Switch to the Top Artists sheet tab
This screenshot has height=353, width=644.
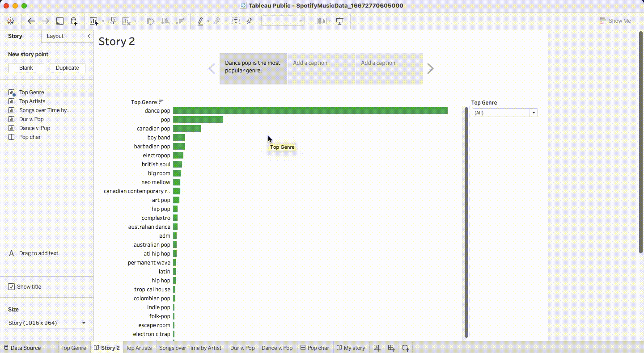pyautogui.click(x=139, y=348)
